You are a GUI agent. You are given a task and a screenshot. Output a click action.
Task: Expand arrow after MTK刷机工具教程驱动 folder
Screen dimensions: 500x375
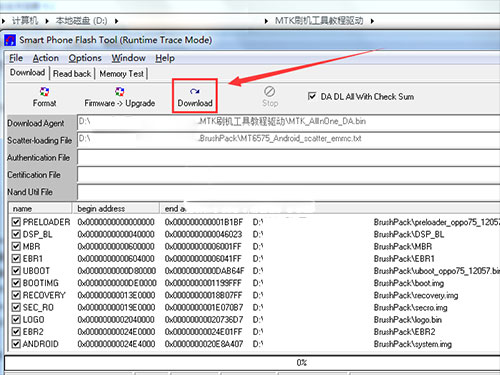(372, 21)
